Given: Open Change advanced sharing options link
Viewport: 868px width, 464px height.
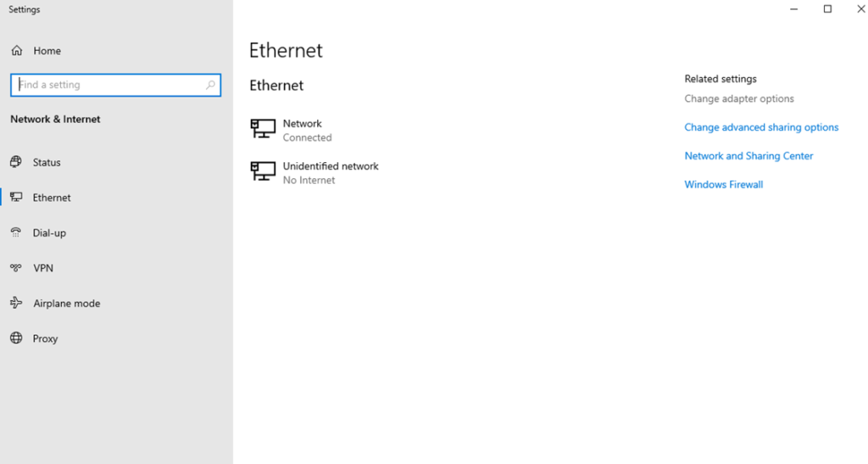Looking at the screenshot, I should 761,127.
